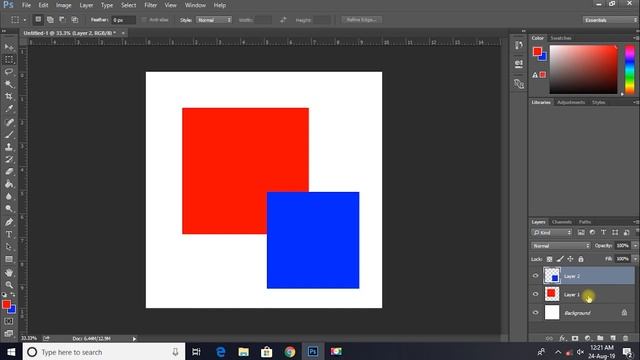Select the Dodge tool
The image size is (640, 360).
(x=9, y=209)
